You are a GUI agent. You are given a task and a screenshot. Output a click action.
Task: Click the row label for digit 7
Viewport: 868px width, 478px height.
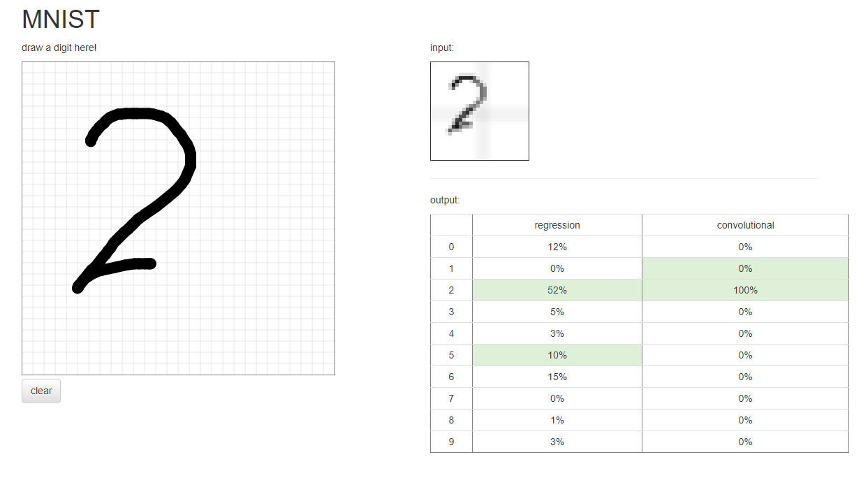[x=451, y=398]
